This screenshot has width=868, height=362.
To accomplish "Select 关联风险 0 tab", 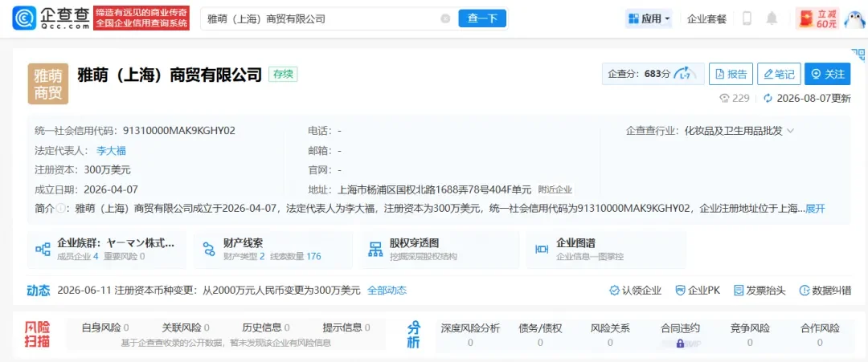I will [186, 328].
